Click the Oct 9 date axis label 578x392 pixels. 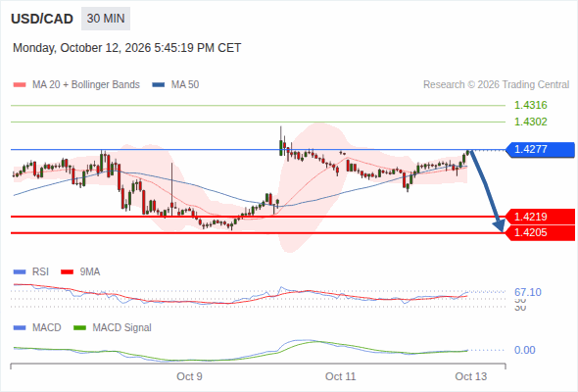(189, 376)
